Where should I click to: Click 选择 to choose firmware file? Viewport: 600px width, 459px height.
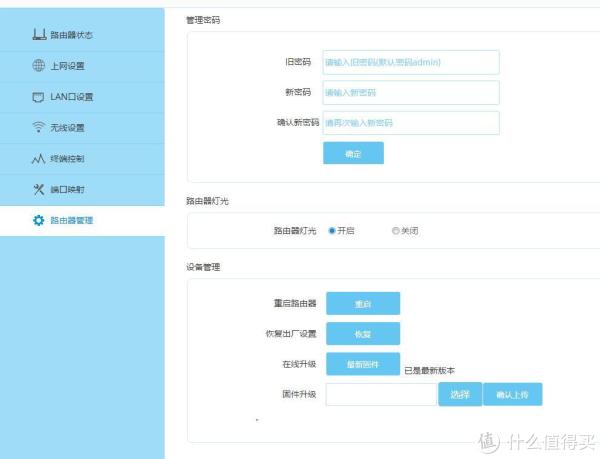pyautogui.click(x=460, y=394)
